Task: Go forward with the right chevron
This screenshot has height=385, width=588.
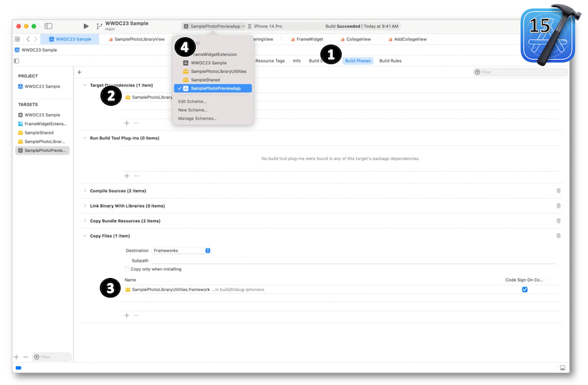Action: [x=36, y=39]
